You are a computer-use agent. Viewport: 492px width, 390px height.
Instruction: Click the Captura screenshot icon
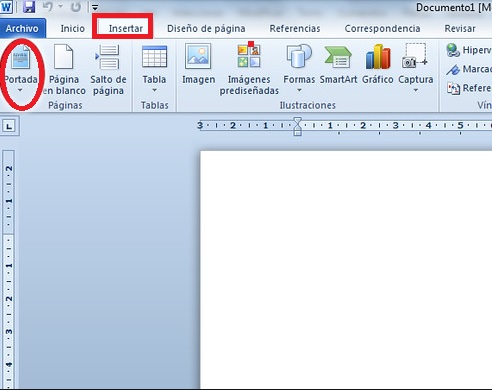[415, 56]
